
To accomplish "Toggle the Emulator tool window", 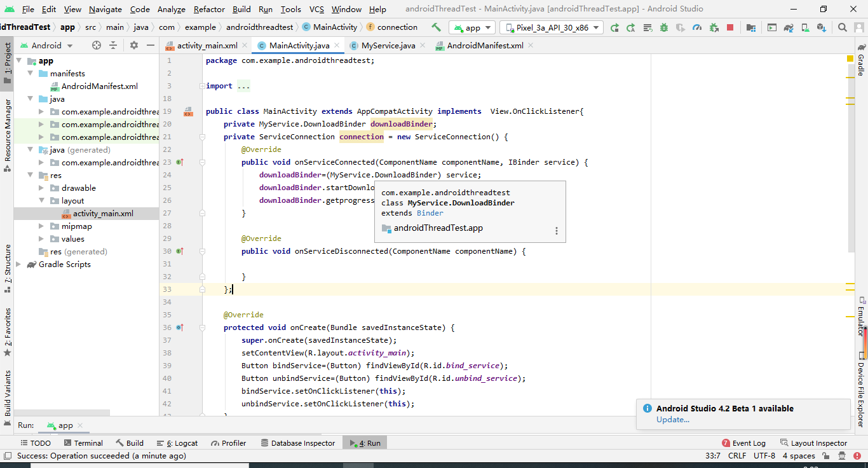I will [x=861, y=315].
